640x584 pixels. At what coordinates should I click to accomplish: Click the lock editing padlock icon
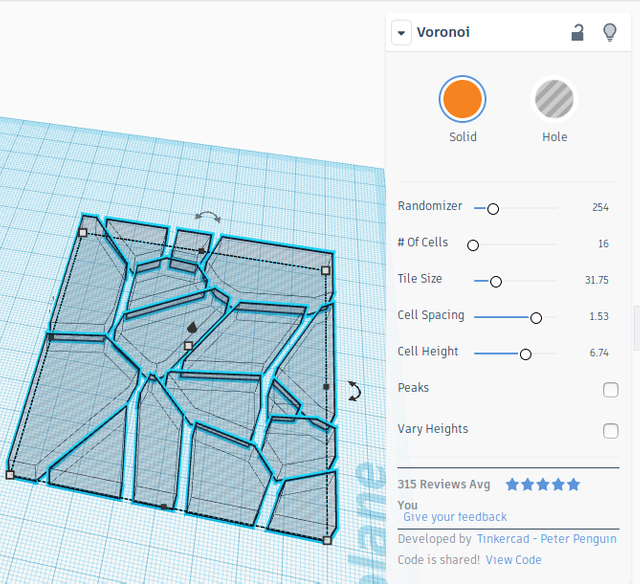pyautogui.click(x=577, y=33)
